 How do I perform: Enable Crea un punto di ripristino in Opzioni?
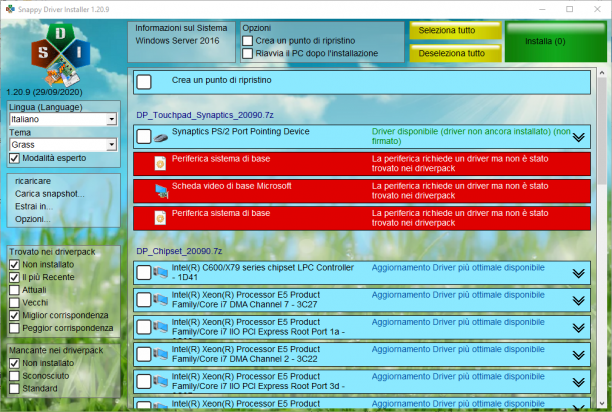pyautogui.click(x=247, y=41)
